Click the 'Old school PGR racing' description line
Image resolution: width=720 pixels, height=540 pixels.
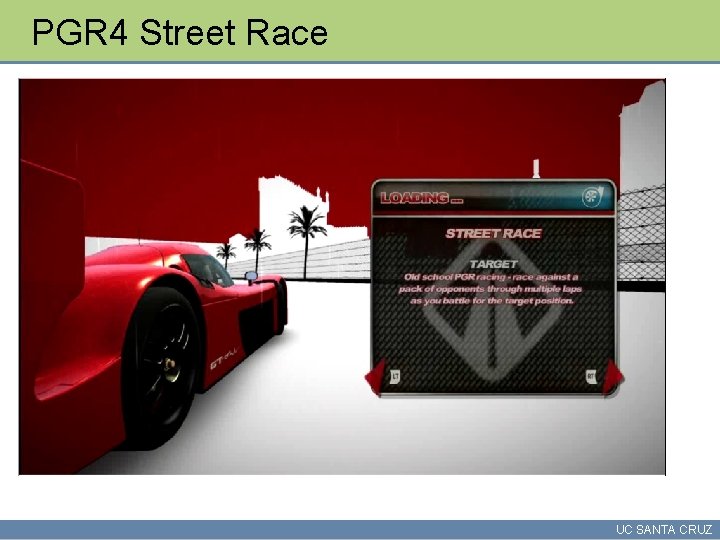[x=491, y=277]
